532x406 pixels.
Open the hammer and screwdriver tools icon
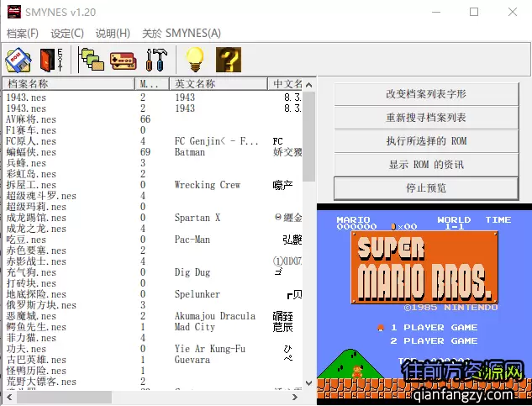tap(156, 60)
